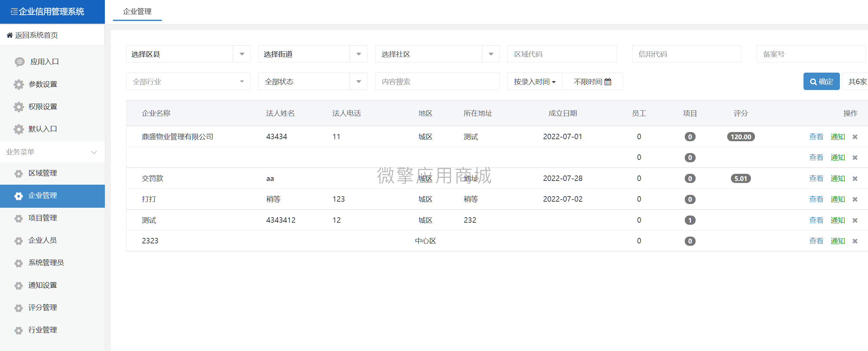868x351 pixels.
Task: Click the 120.00 score badge
Action: coord(741,137)
